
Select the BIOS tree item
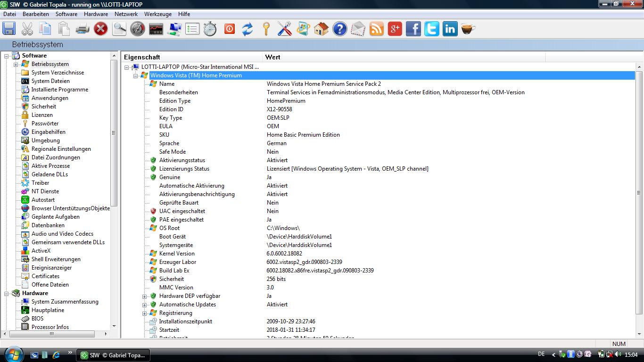point(37,319)
